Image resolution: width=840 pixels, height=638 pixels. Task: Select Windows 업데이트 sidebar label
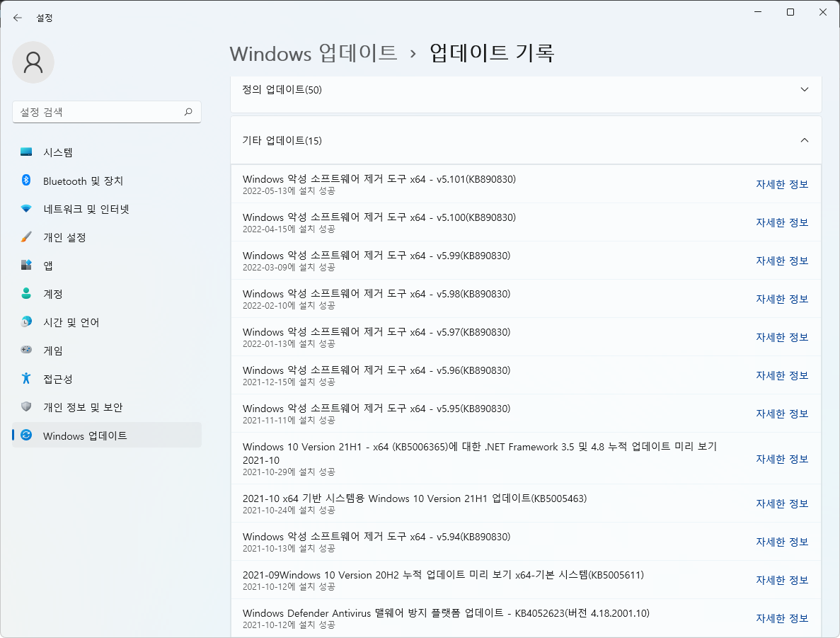click(x=85, y=436)
